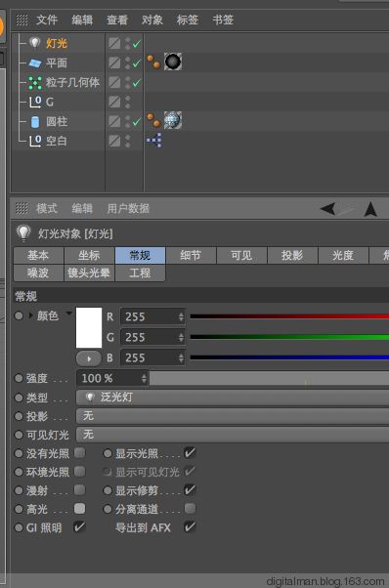Open the 用户数据 menu
The height and width of the screenshot is (588, 389).
pyautogui.click(x=128, y=208)
